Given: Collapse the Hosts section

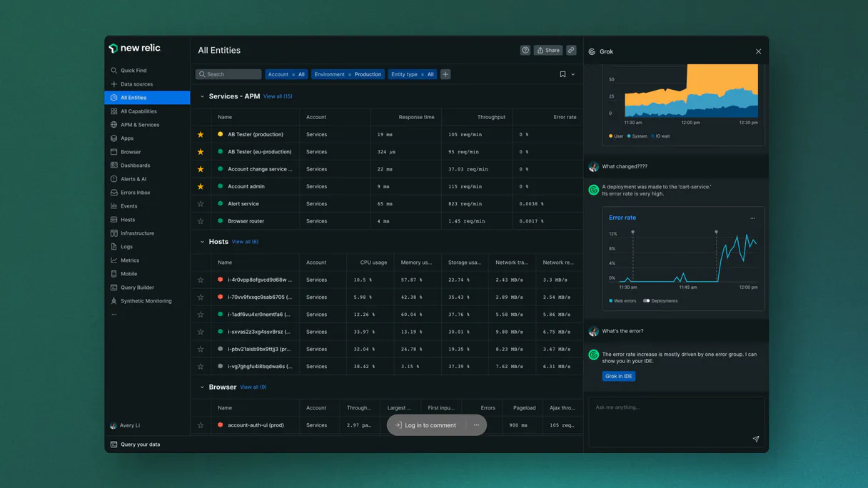Looking at the screenshot, I should (x=203, y=242).
